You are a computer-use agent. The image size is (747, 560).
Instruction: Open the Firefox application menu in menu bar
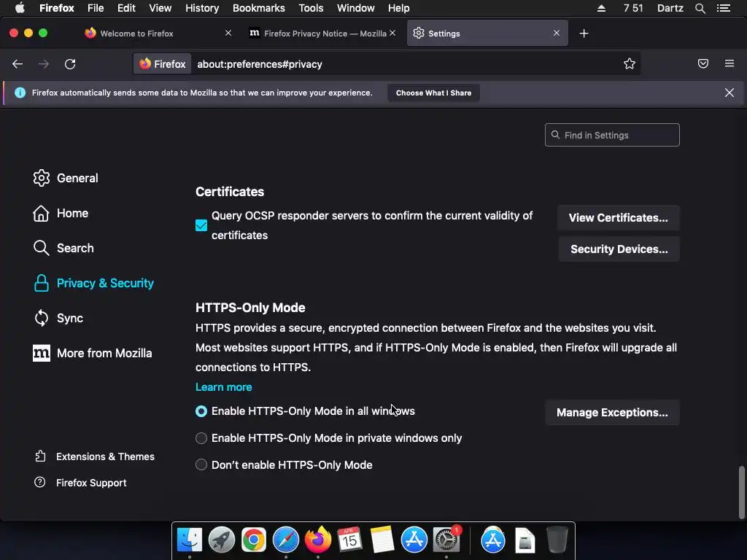pyautogui.click(x=57, y=8)
